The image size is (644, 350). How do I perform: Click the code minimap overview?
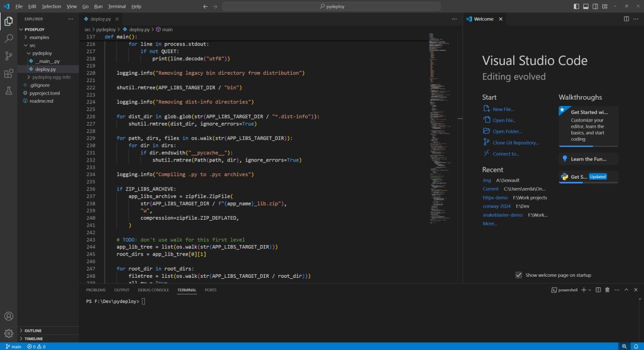pos(437,130)
